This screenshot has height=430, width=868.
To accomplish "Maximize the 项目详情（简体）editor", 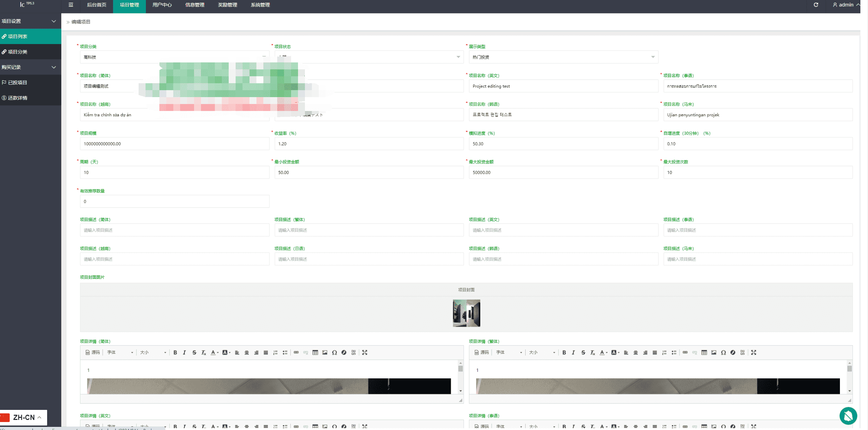I will tap(365, 352).
